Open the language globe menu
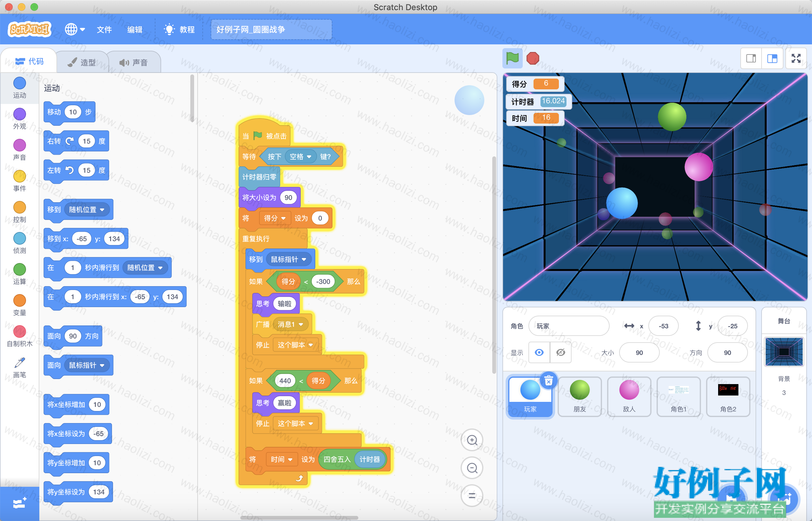Screen dimensions: 812x521 75,29
